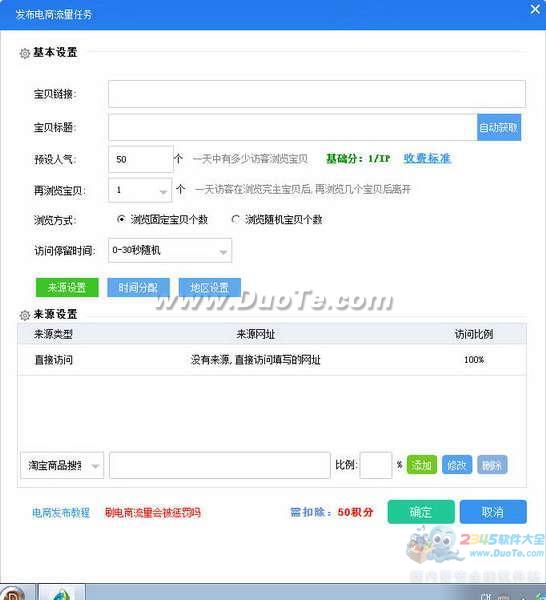The image size is (546, 600).
Task: Switch to the 时间分配 tab
Action: [x=138, y=287]
